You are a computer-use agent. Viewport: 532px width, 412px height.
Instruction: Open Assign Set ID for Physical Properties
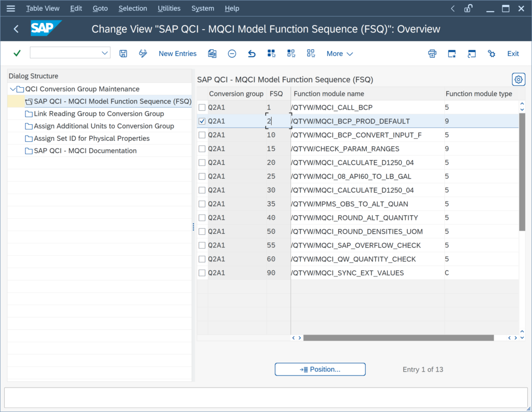coord(91,139)
